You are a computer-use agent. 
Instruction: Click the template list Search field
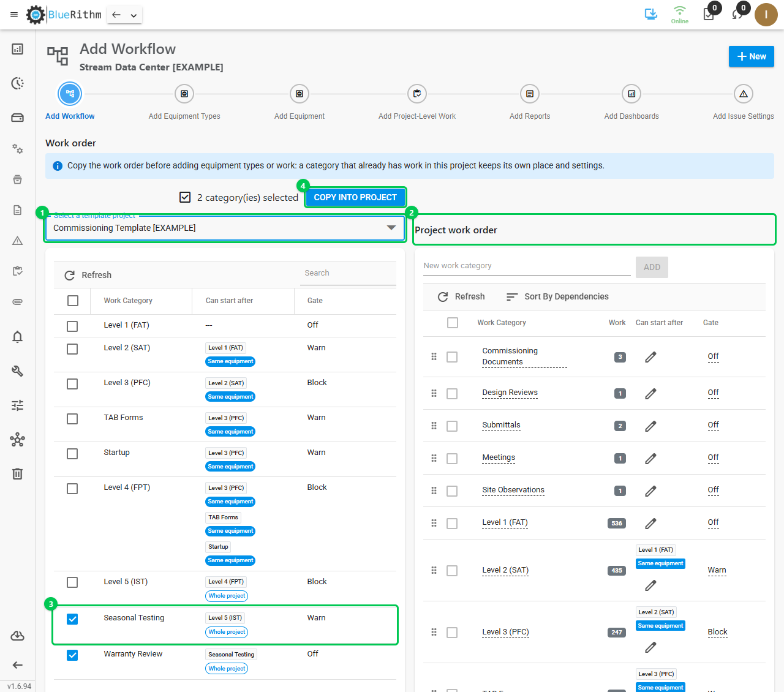[x=347, y=273]
